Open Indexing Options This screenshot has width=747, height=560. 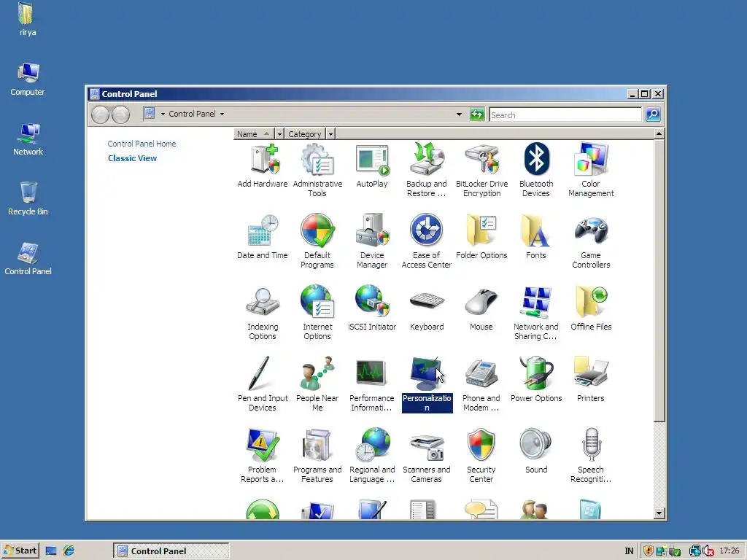pyautogui.click(x=263, y=313)
